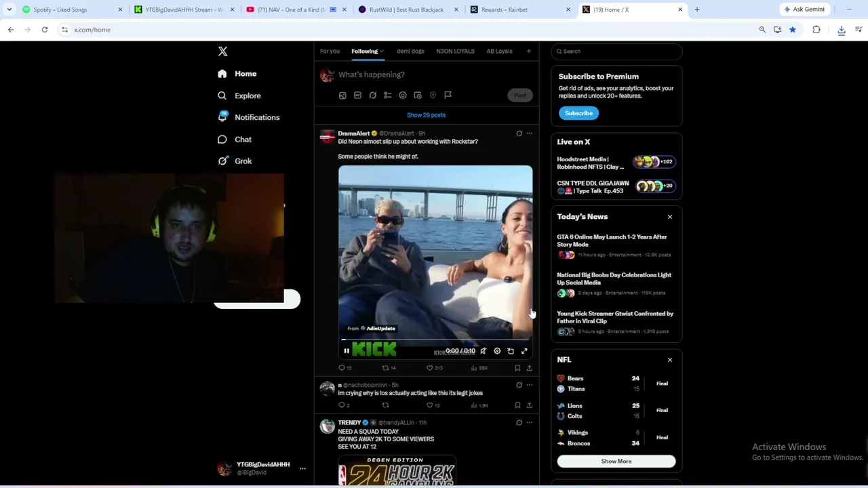Add media to the new post
868x488 pixels.
pyautogui.click(x=342, y=96)
